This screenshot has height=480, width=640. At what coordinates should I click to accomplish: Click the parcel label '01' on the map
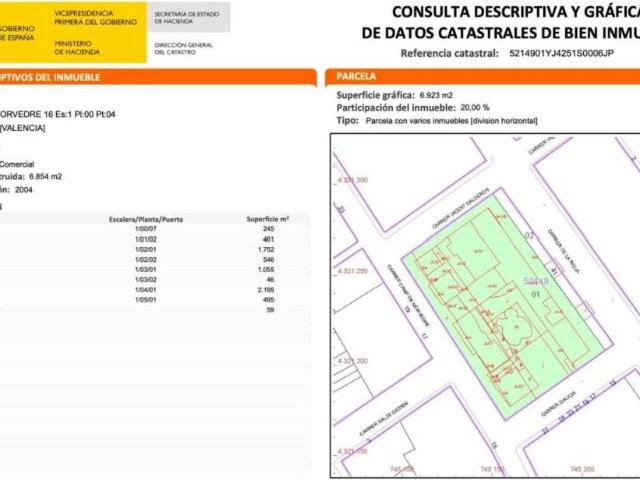pos(536,294)
